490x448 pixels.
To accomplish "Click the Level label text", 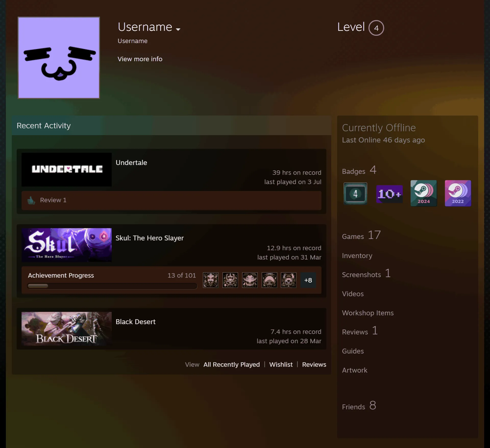I will 351,27.
